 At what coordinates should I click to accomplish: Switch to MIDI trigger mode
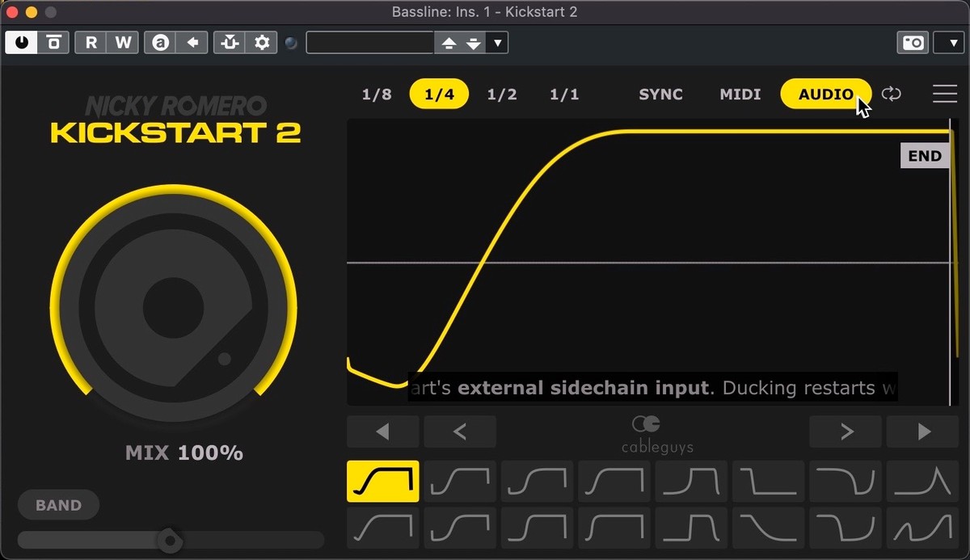click(x=740, y=95)
